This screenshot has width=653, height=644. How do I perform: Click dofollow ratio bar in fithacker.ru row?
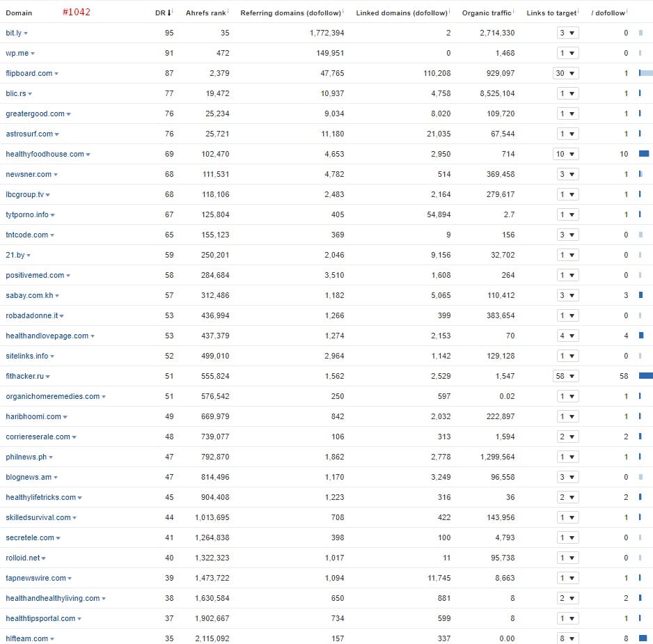[x=645, y=376]
